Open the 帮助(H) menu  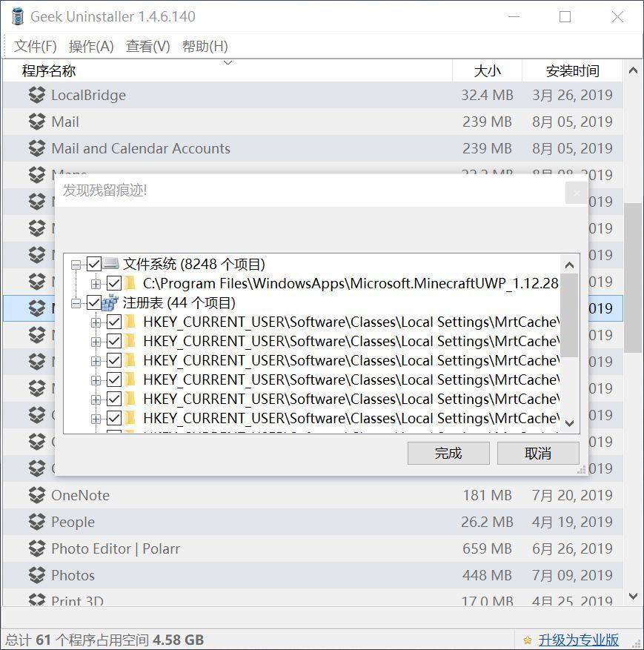tap(205, 46)
